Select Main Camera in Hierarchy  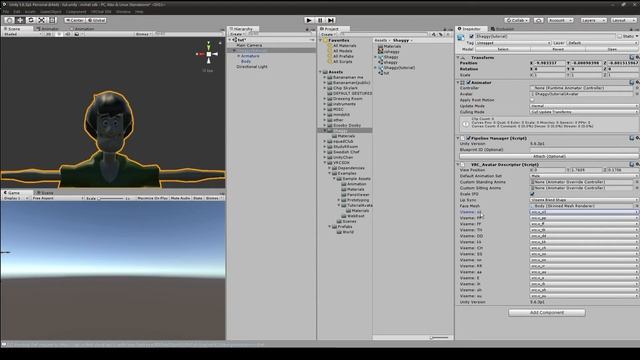tap(249, 45)
